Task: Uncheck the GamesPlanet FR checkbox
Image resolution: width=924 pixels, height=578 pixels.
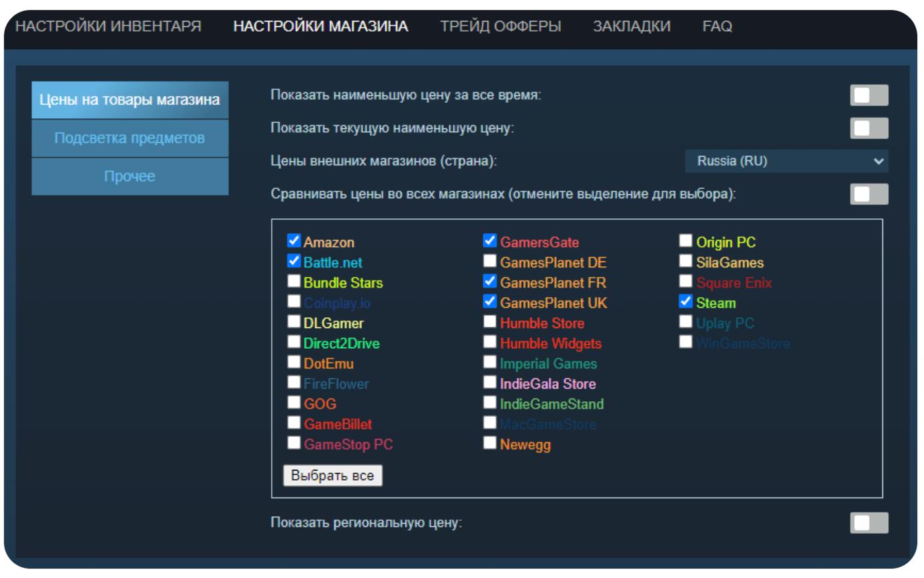Action: pos(490,281)
